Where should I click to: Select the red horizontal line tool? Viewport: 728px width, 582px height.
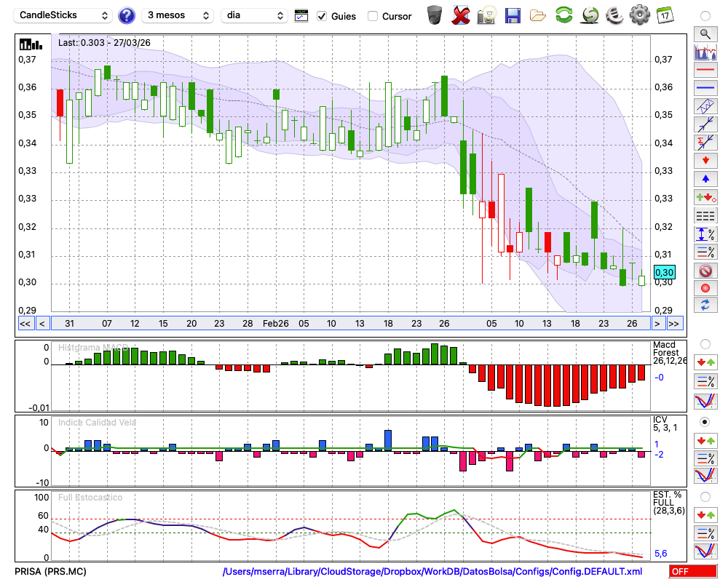(705, 71)
